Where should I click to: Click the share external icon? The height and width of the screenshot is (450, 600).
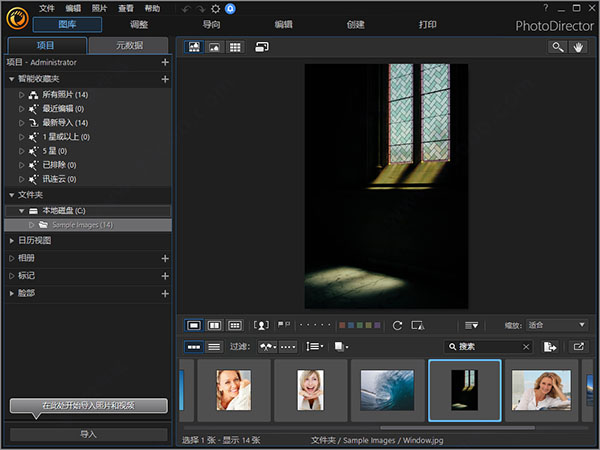(578, 347)
